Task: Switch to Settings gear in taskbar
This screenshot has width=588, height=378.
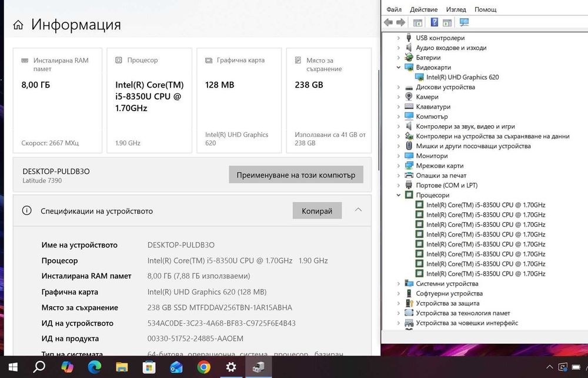Action: pos(231,367)
